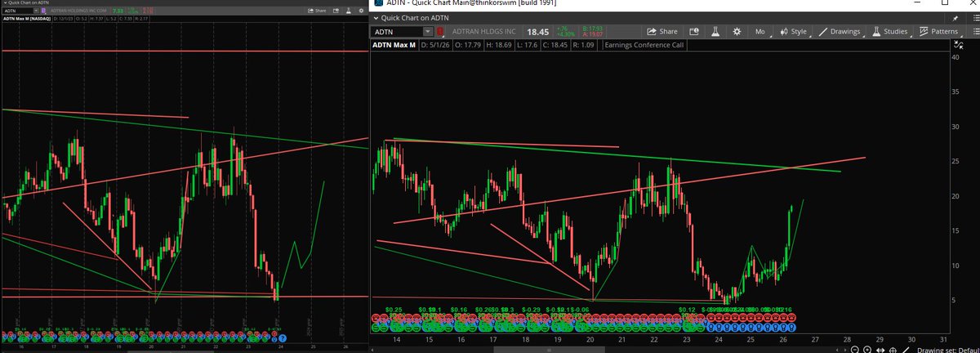The image size is (980, 353).
Task: Click the O: 17.79 open value
Action: (x=468, y=45)
